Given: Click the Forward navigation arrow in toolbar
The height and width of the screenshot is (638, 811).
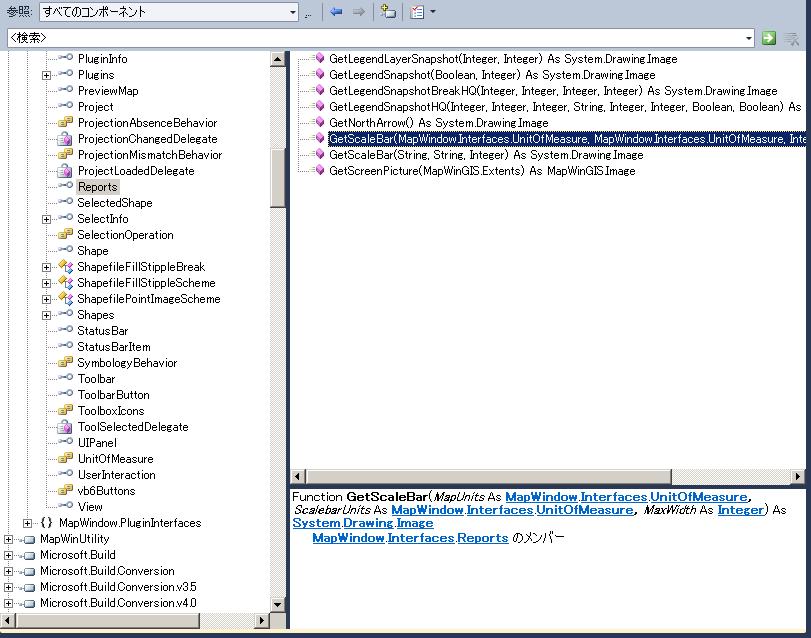Looking at the screenshot, I should point(358,12).
